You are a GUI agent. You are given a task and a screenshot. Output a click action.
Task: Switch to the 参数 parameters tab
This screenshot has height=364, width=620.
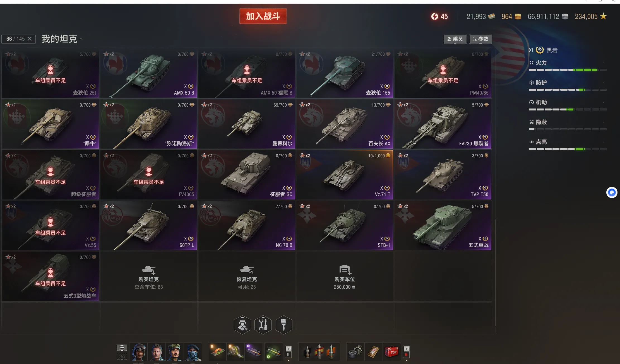pyautogui.click(x=480, y=39)
